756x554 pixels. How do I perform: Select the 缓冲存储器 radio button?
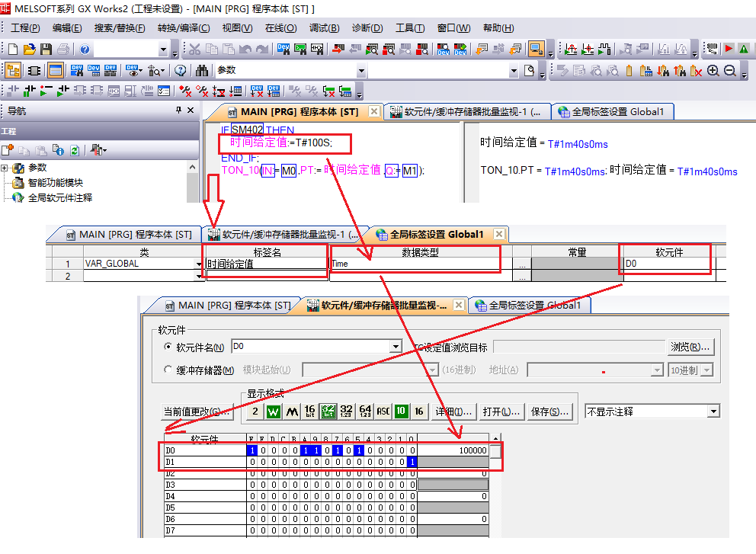(x=169, y=370)
